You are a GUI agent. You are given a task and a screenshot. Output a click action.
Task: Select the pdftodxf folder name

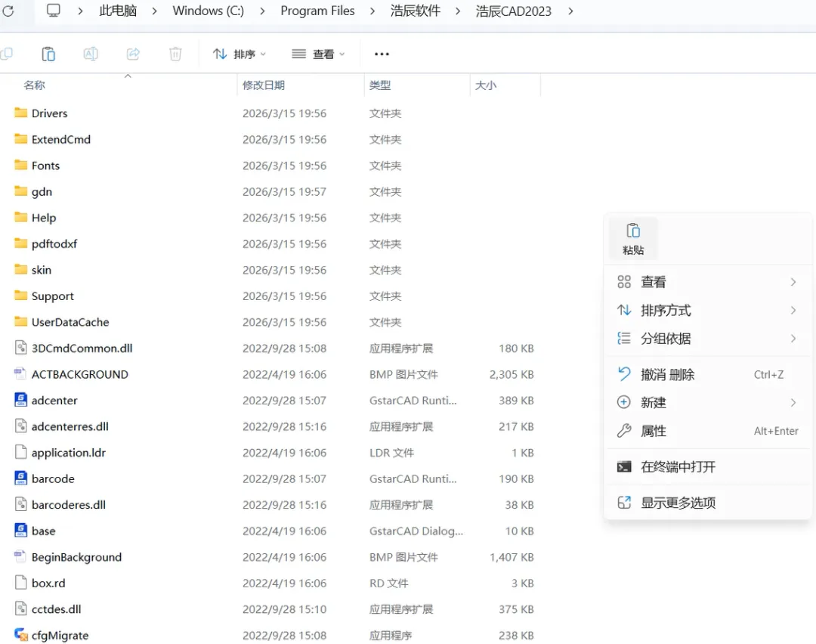tap(54, 243)
